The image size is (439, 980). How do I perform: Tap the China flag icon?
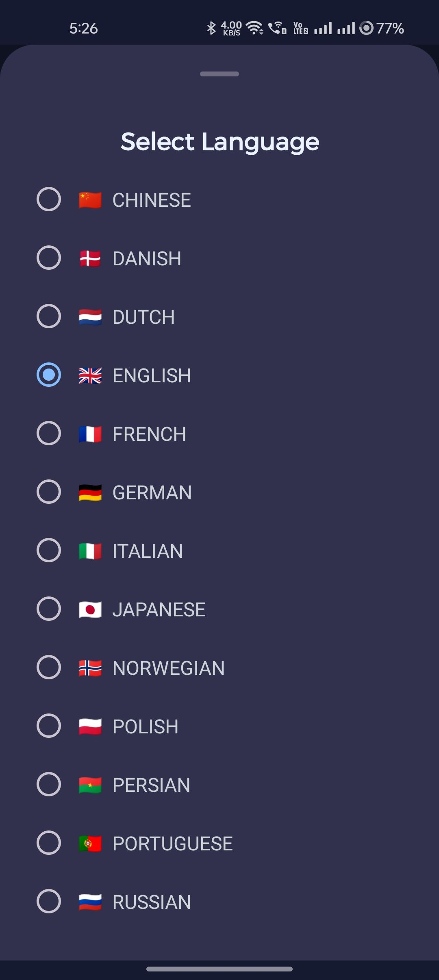[x=90, y=200]
